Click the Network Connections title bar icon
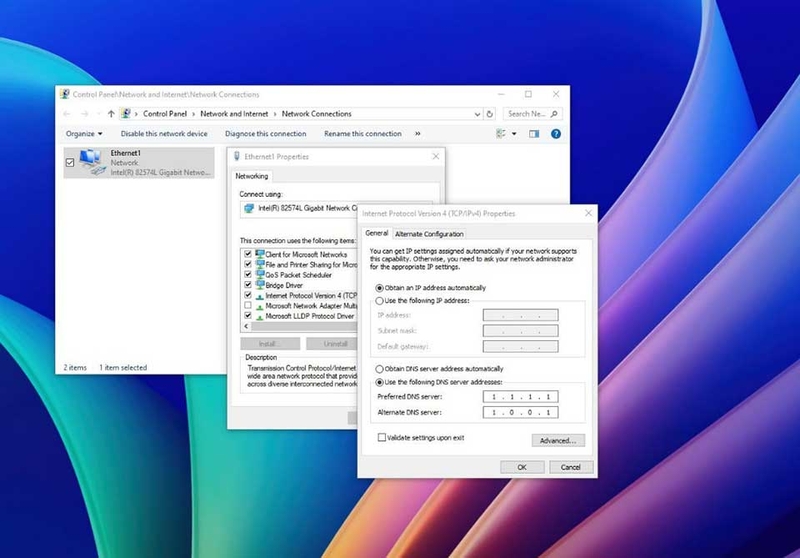Image resolution: width=800 pixels, height=558 pixels. point(65,94)
